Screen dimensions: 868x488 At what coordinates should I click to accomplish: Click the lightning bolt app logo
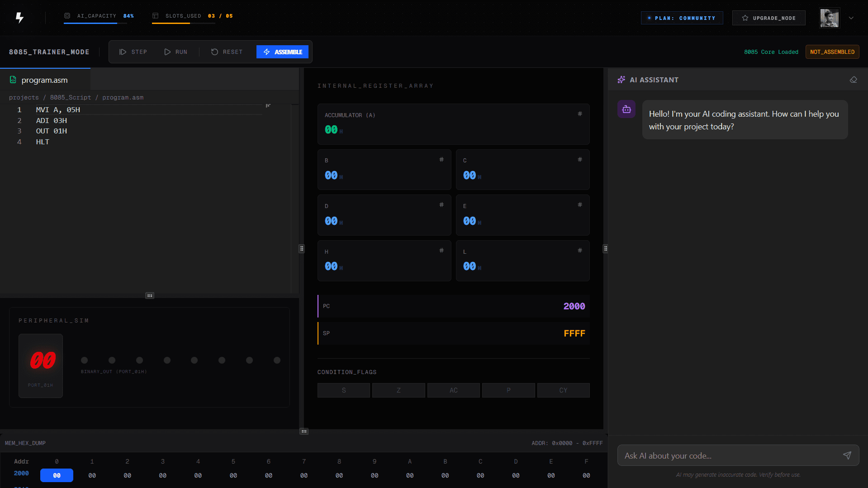pyautogui.click(x=19, y=17)
